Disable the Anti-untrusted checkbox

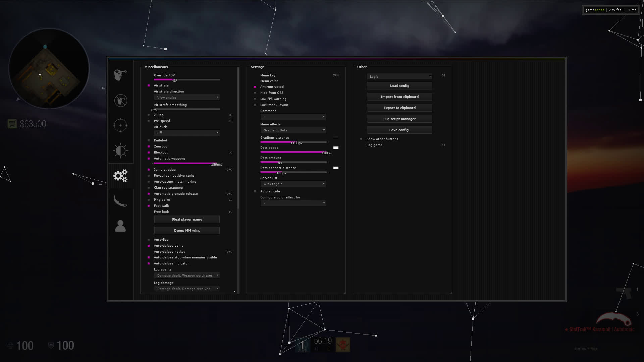[x=255, y=87]
